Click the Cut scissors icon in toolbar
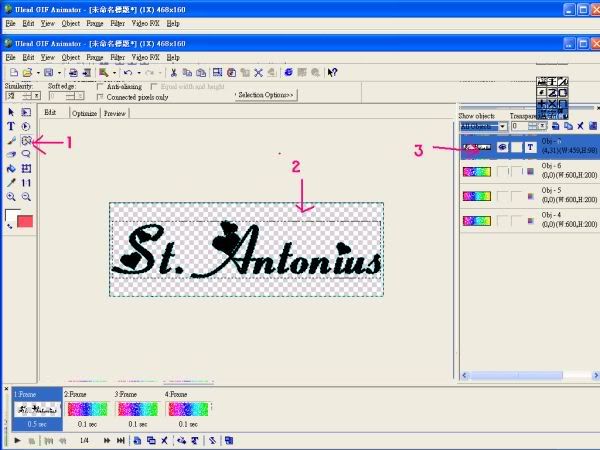 [173, 73]
